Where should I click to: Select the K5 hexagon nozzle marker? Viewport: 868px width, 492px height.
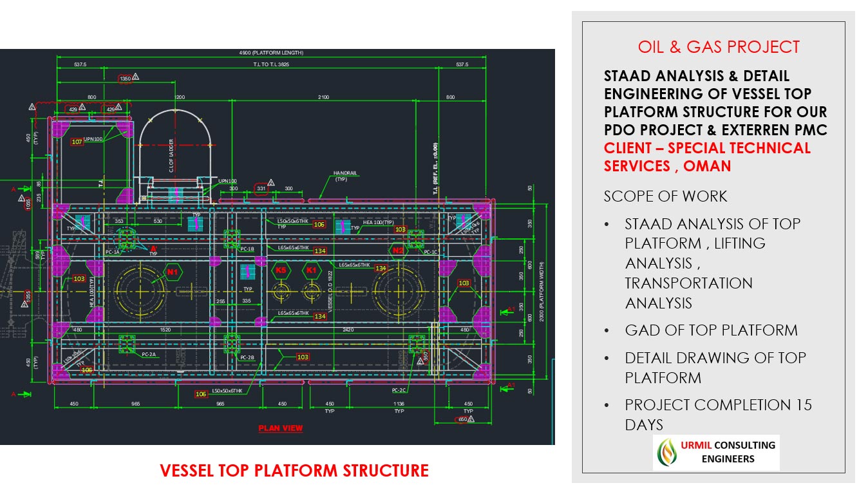click(280, 270)
